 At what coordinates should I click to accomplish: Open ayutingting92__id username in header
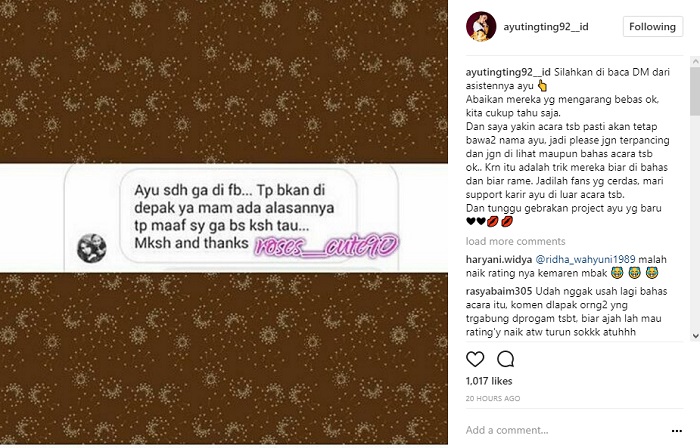[x=546, y=27]
